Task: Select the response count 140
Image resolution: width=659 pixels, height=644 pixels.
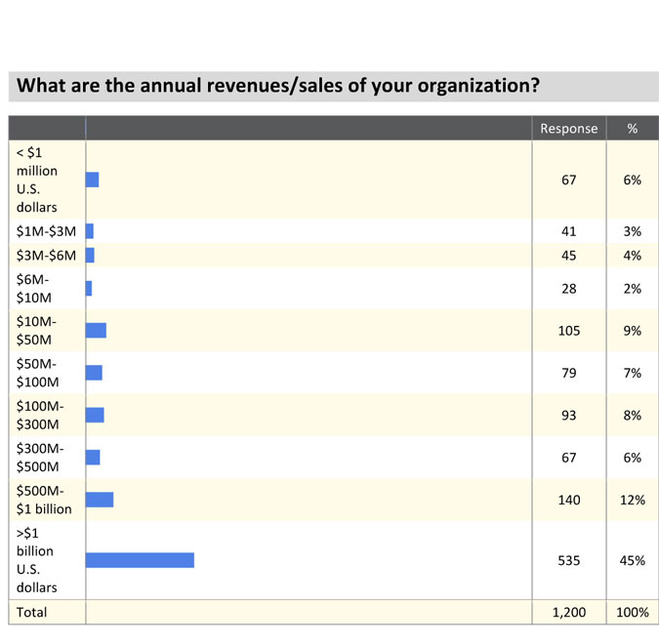Action: coord(568,500)
